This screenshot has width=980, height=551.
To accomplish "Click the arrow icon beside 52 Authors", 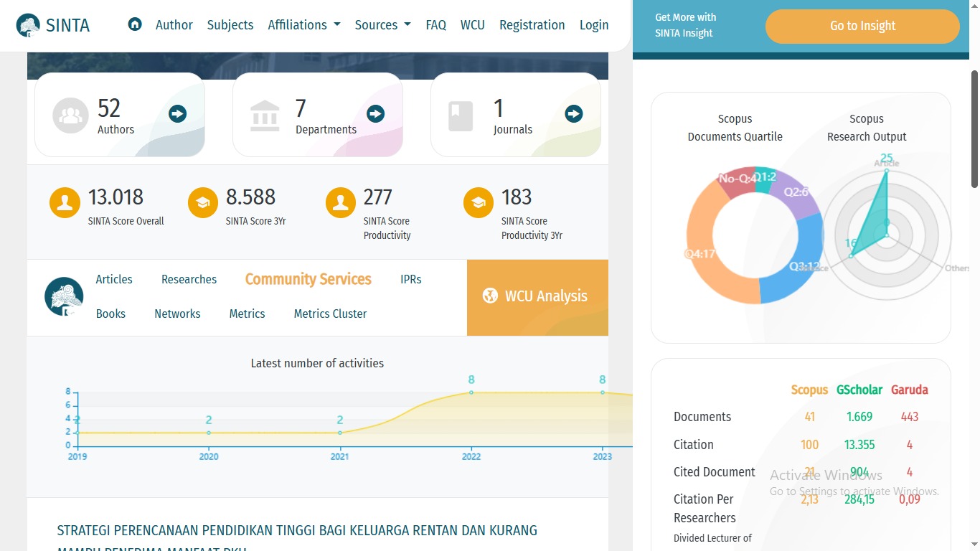I will [x=177, y=113].
